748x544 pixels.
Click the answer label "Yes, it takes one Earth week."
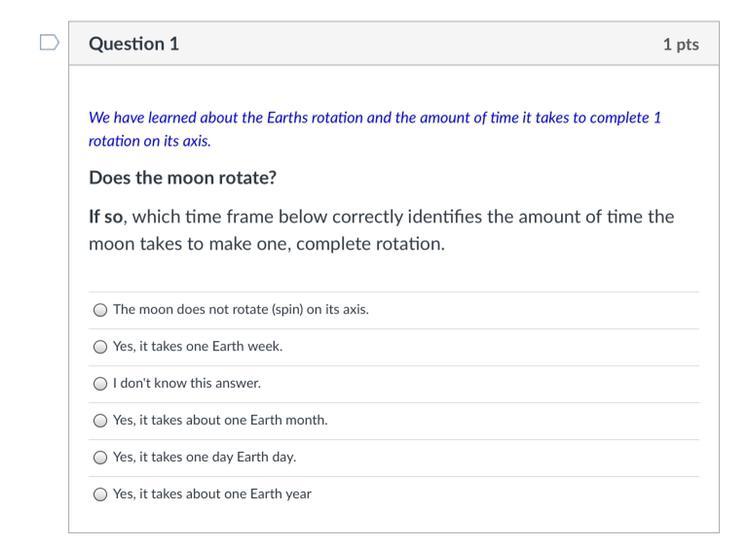point(198,347)
